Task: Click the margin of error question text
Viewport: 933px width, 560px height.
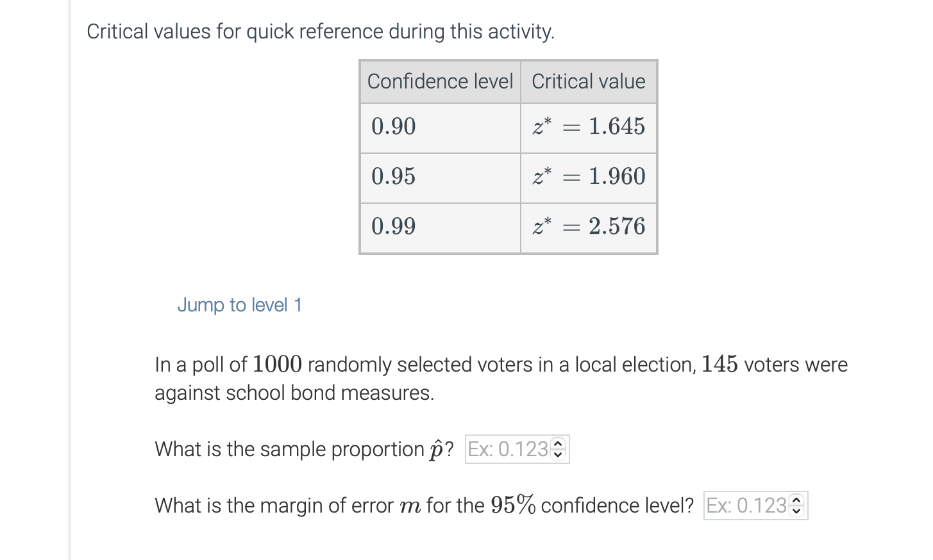Action: click(423, 506)
